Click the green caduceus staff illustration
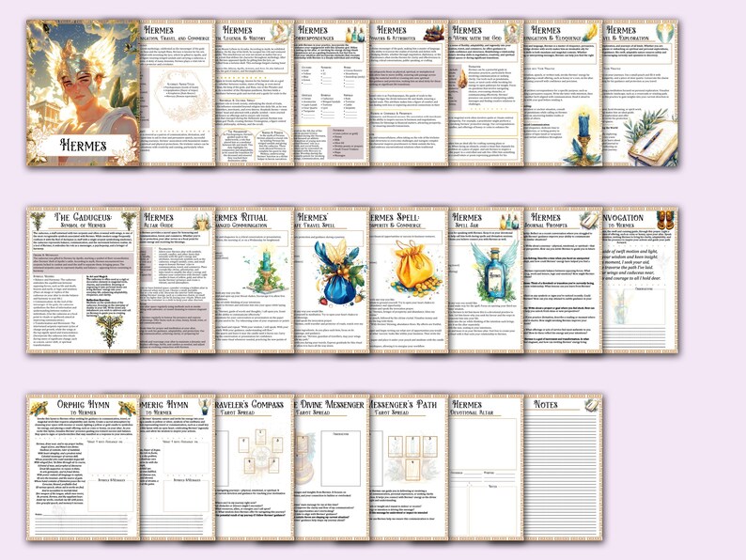 click(x=109, y=330)
